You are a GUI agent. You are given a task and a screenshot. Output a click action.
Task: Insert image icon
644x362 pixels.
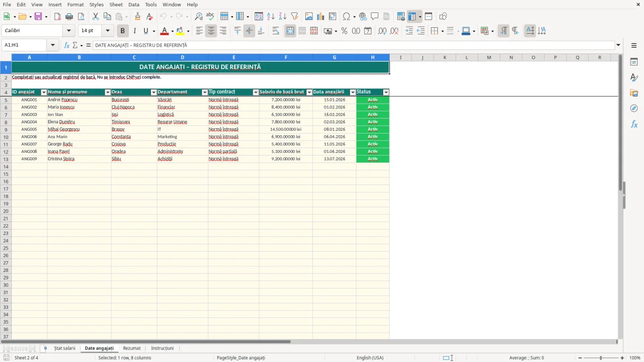coord(309,17)
